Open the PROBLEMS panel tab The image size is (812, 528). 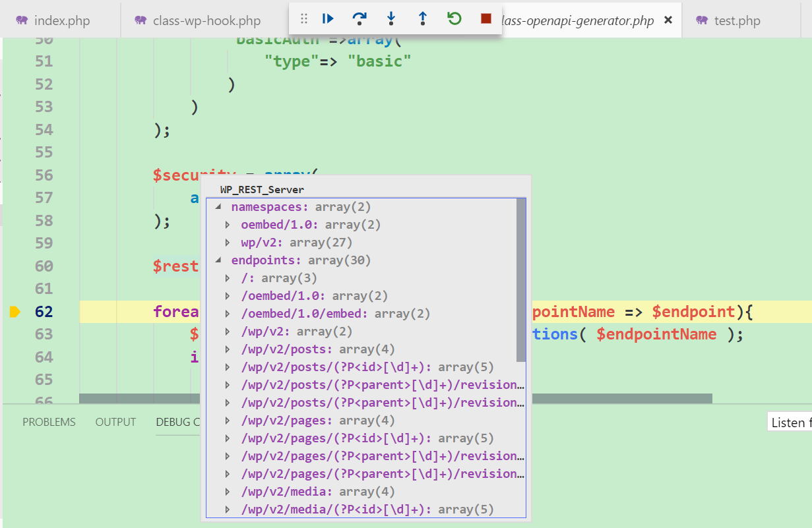(49, 422)
